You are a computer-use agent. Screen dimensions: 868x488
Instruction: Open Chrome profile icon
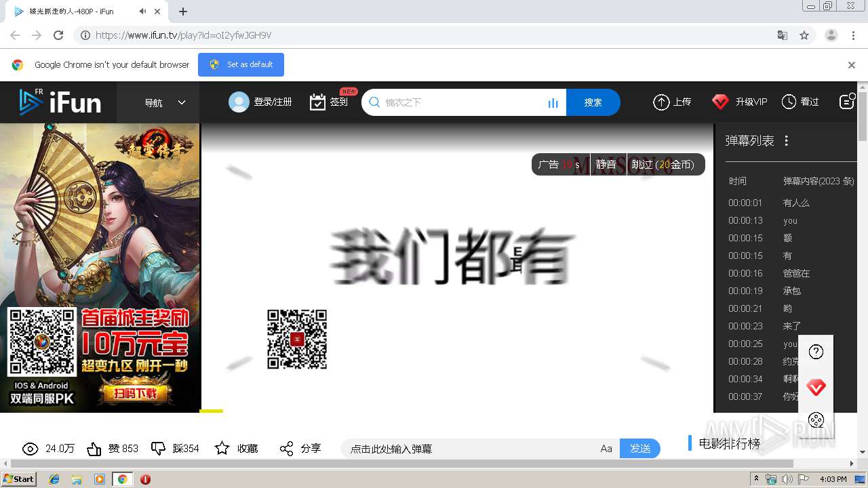(x=831, y=35)
